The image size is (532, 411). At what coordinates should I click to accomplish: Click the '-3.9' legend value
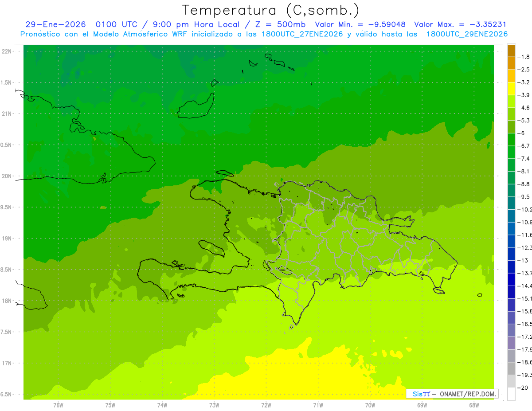[524, 95]
